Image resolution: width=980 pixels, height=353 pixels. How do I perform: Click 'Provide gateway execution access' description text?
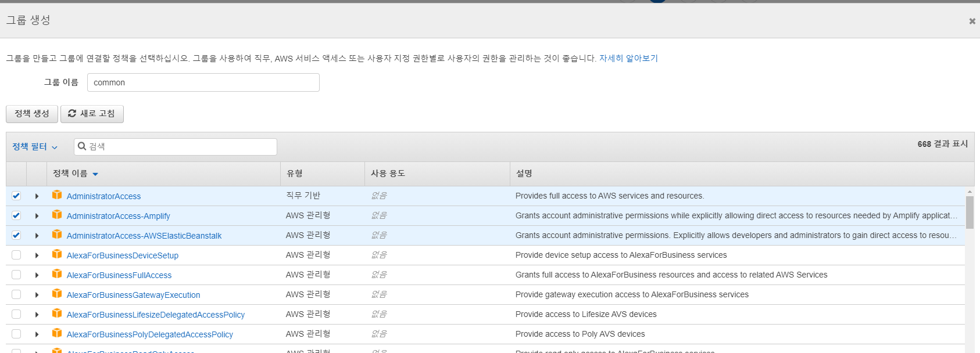point(632,294)
